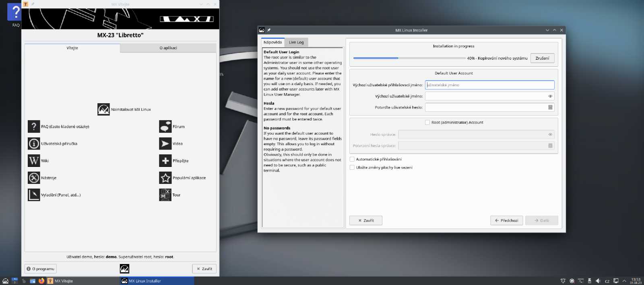Viewport: 644px width, 285px height.
Task: Click the O programu button
Action: [40, 268]
